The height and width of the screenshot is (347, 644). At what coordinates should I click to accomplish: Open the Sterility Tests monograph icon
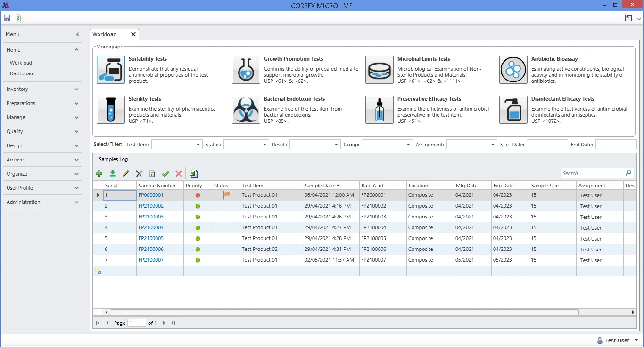pos(110,109)
